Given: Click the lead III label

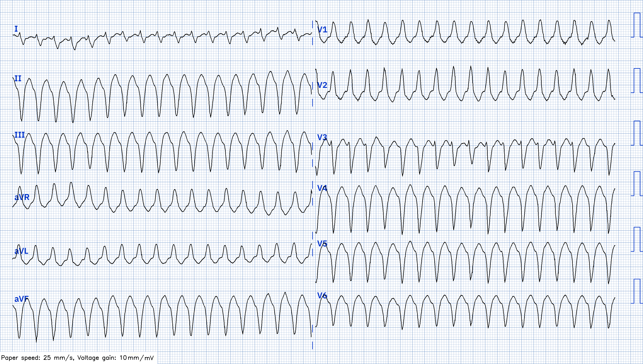Looking at the screenshot, I should click(20, 135).
